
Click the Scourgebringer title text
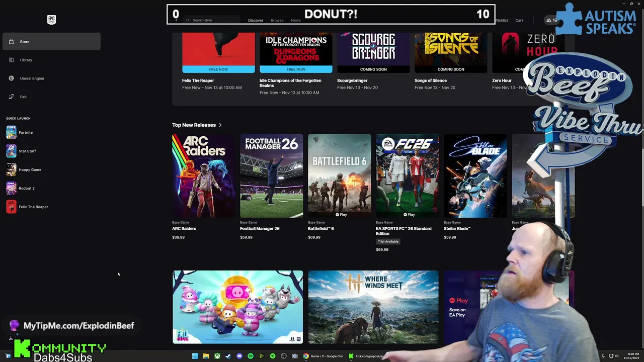click(352, 80)
